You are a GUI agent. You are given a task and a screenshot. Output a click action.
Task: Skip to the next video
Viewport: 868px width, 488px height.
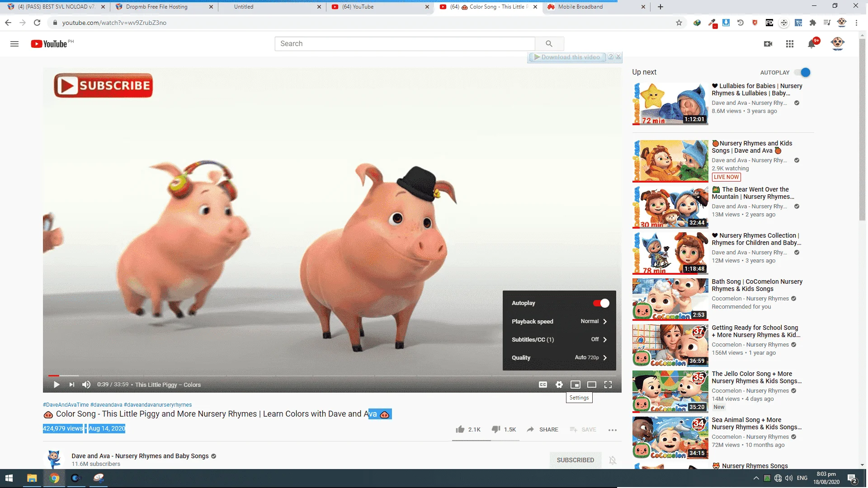tap(72, 385)
